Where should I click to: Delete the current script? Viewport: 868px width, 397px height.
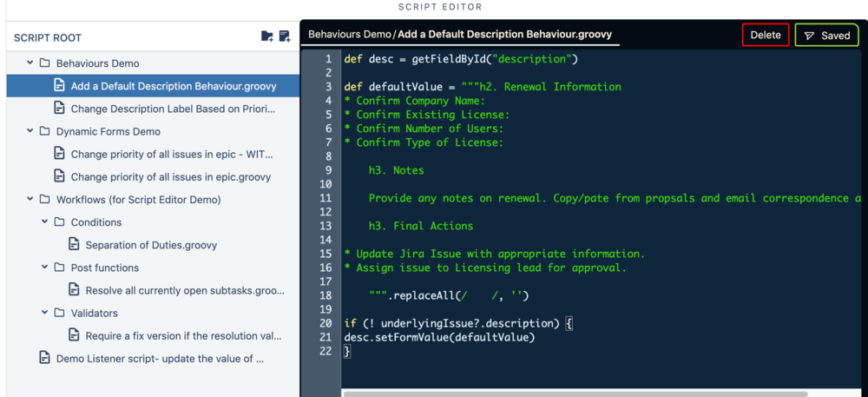click(766, 35)
